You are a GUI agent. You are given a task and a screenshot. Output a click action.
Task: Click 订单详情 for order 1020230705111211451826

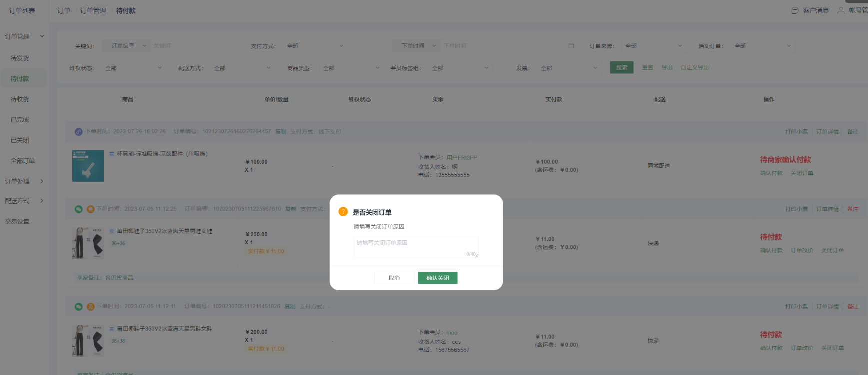click(x=827, y=307)
